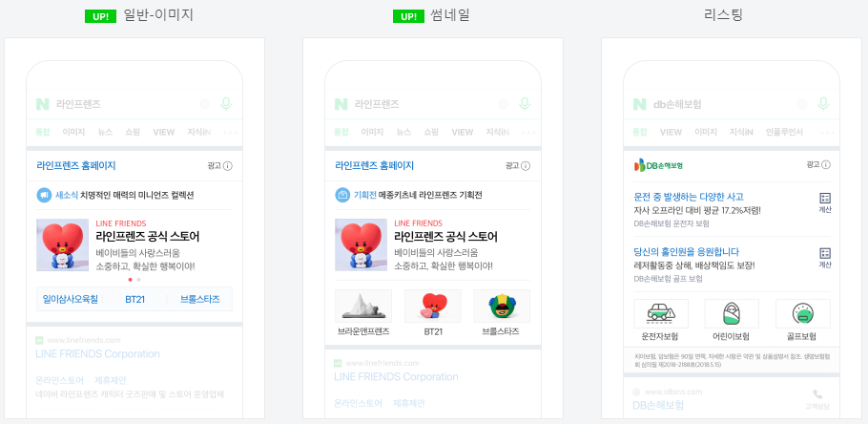Switch to the 인플루언서 tab
The width and height of the screenshot is (868, 424).
[x=784, y=132]
